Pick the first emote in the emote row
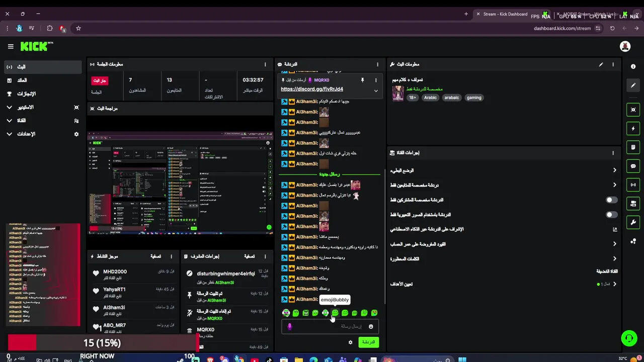 coord(286,313)
